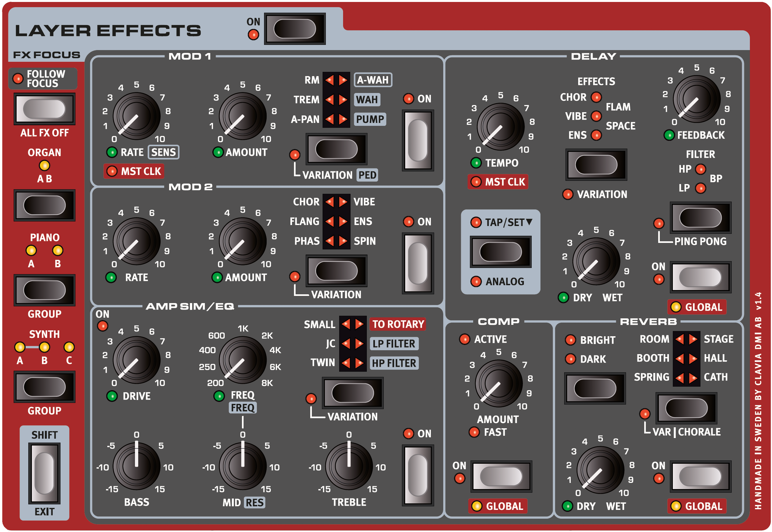Toggle the Amp Sim/EQ ON switch
Screen dimensions: 772x532
coord(417,475)
